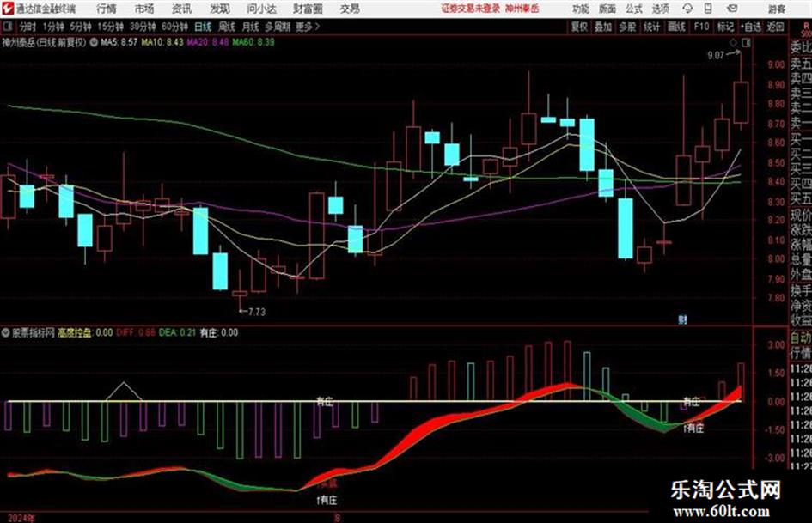The width and height of the screenshot is (812, 523).
Task: Click the diamond icon at the chart's top right
Action: click(733, 43)
